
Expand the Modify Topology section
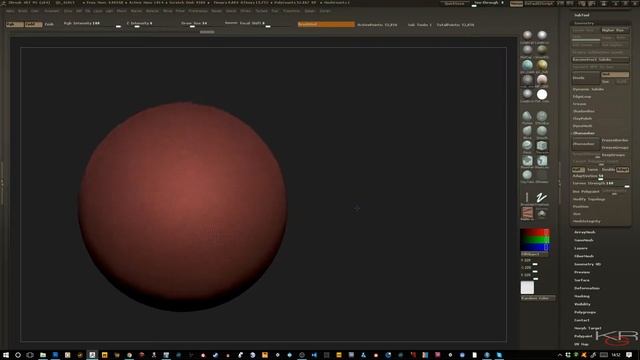[589, 199]
